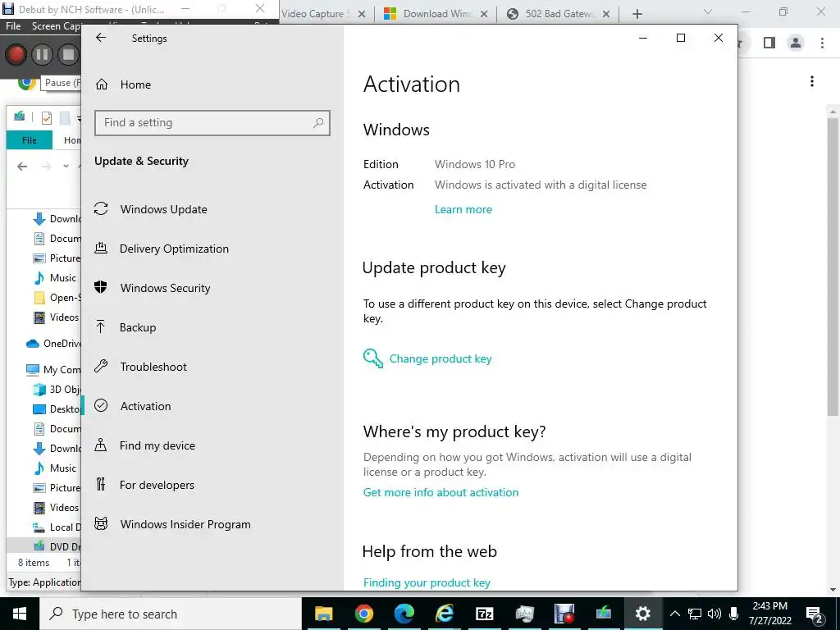Open the Chrome profile menu
The height and width of the screenshot is (630, 840).
point(796,43)
